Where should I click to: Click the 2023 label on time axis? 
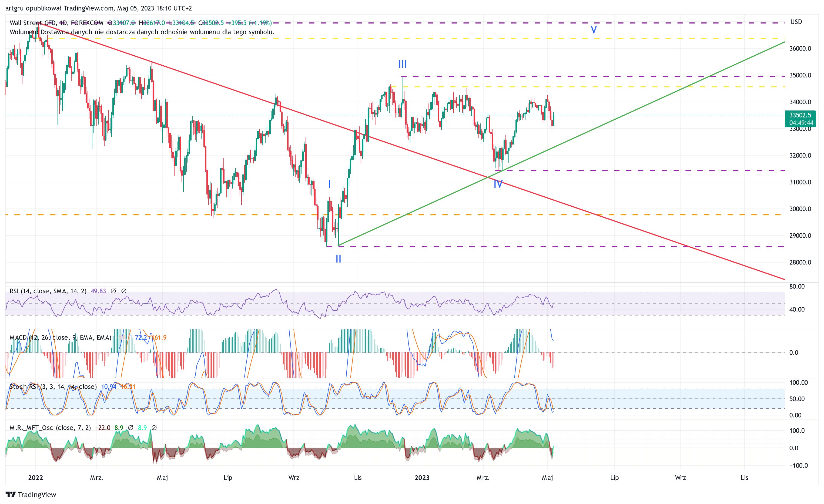click(x=422, y=478)
